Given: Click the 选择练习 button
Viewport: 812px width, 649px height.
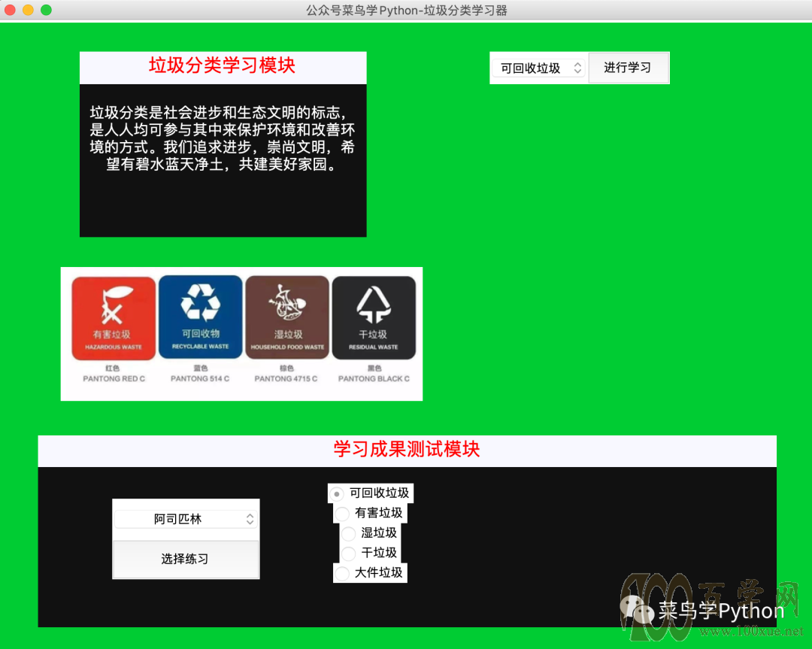Looking at the screenshot, I should (186, 559).
